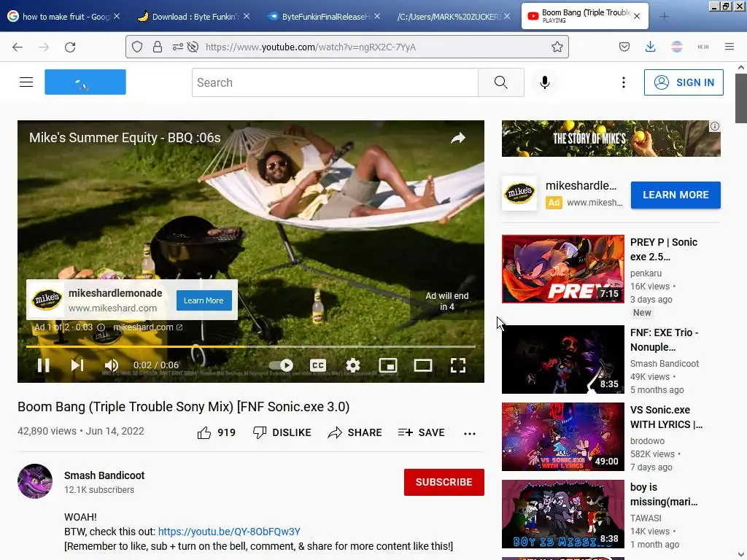Sign in to YouTube

(684, 82)
